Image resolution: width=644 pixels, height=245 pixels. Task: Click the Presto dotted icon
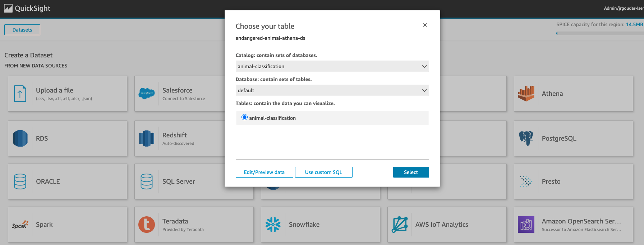[x=526, y=181]
